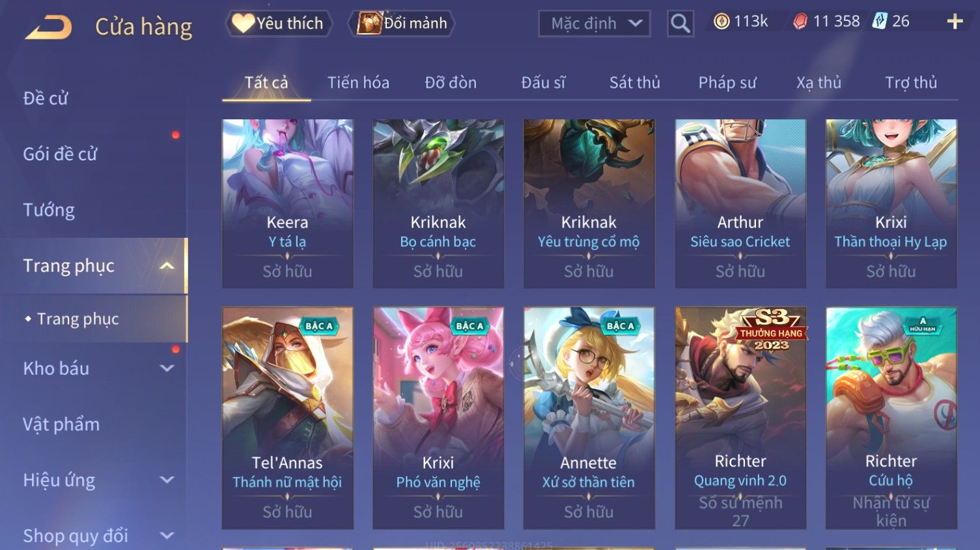Select the Sát thủ tab
This screenshot has width=980, height=550.
pyautogui.click(x=635, y=83)
